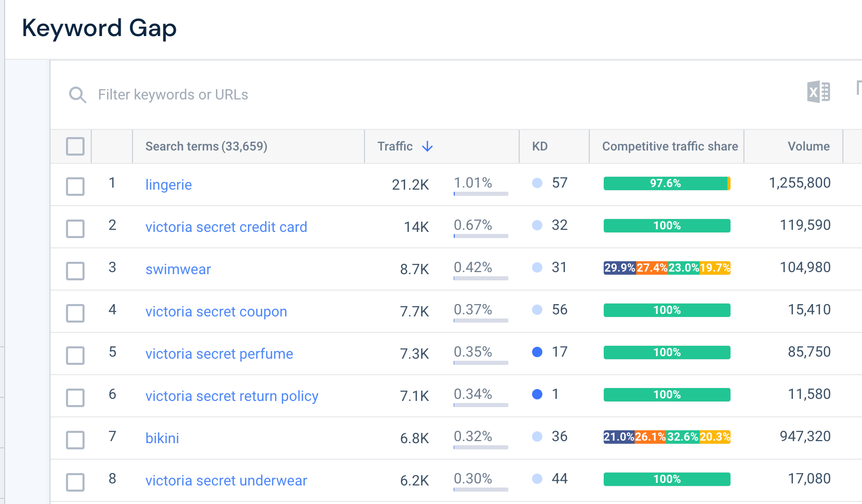Screen dimensions: 862x504
Task: Click victoria secret perfume volume 85,750
Action: point(809,352)
